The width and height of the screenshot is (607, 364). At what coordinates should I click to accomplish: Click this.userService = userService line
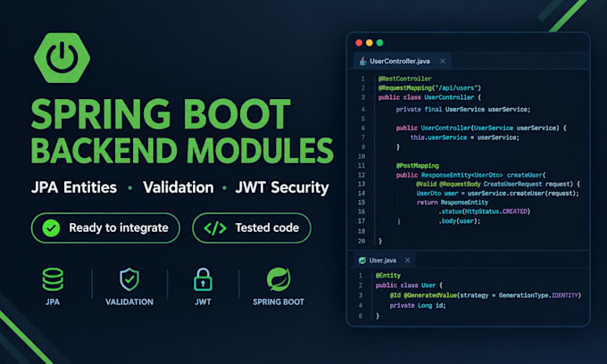point(464,137)
